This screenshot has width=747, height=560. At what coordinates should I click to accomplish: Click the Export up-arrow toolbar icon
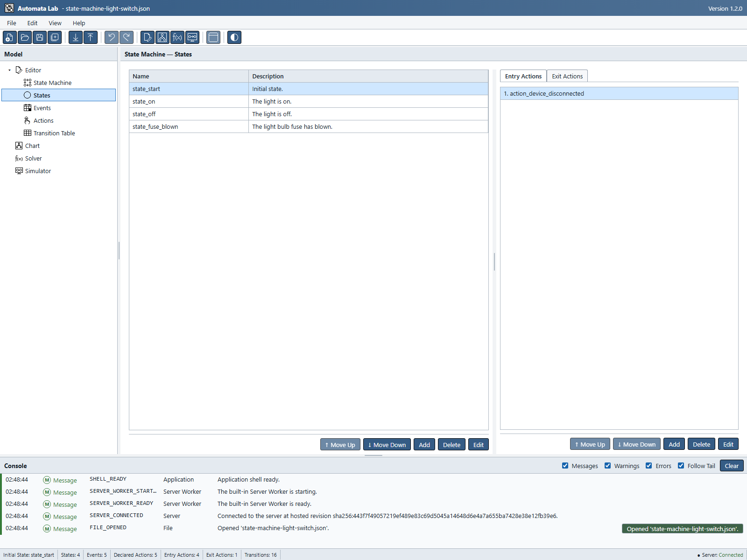(91, 37)
